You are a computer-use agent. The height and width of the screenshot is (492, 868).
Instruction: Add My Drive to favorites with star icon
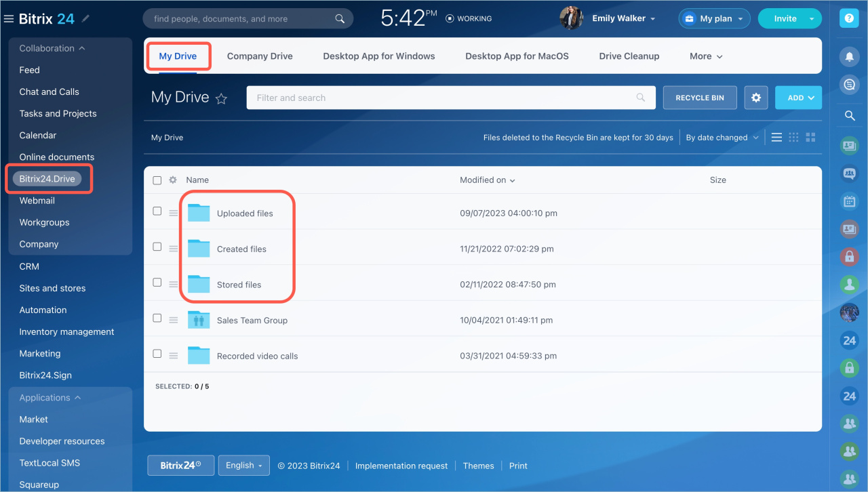coord(221,99)
